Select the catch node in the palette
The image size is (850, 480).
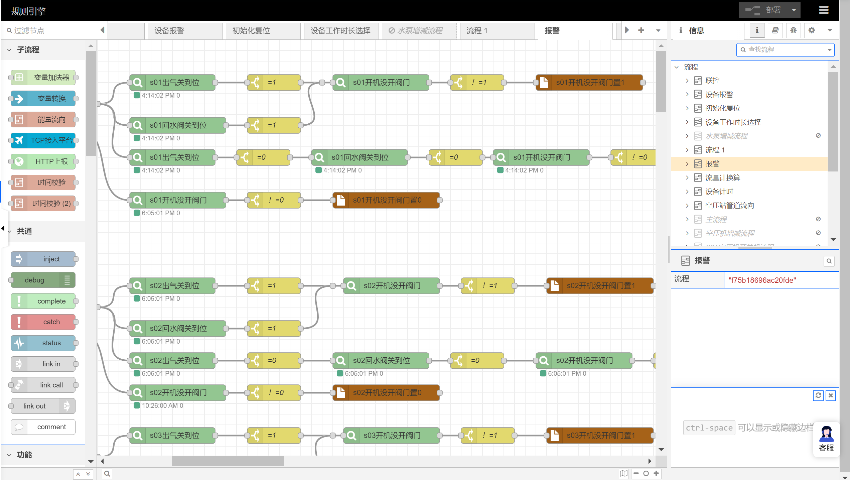click(44, 322)
